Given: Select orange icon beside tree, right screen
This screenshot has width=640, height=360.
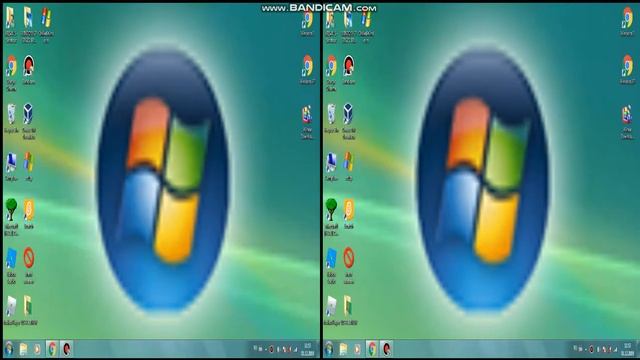Looking at the screenshot, I should click(x=349, y=210).
